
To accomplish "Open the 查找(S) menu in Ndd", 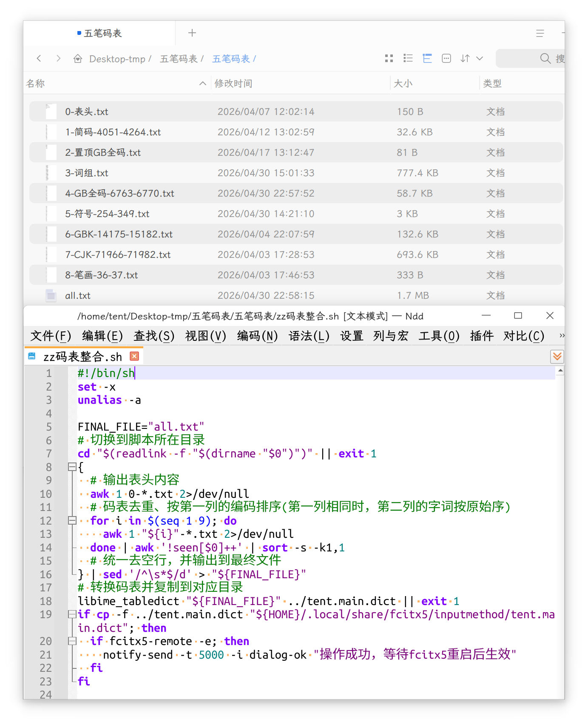I will coord(154,336).
